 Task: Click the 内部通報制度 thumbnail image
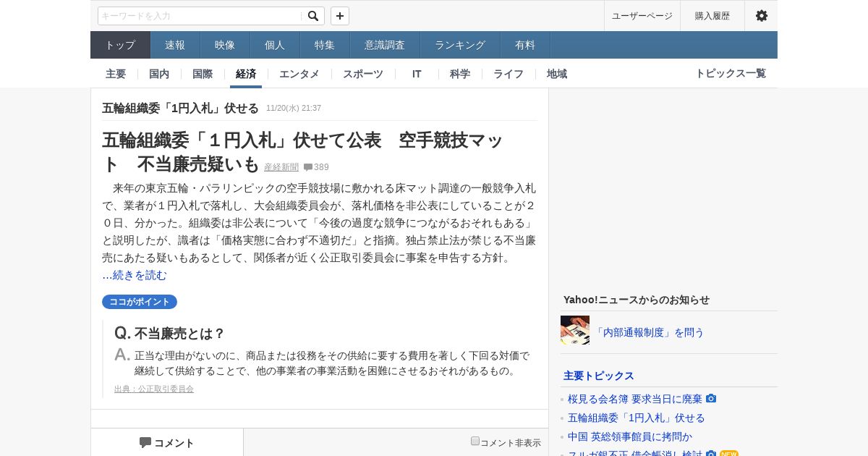pos(575,330)
